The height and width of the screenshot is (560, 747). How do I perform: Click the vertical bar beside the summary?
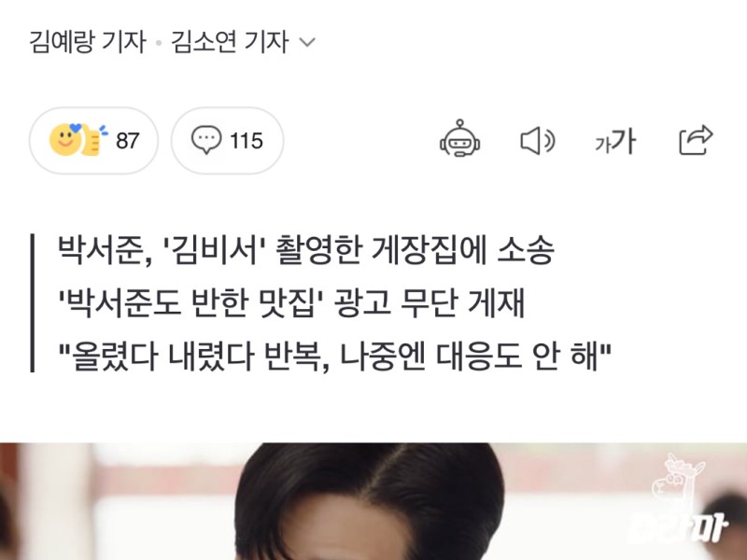point(33,302)
